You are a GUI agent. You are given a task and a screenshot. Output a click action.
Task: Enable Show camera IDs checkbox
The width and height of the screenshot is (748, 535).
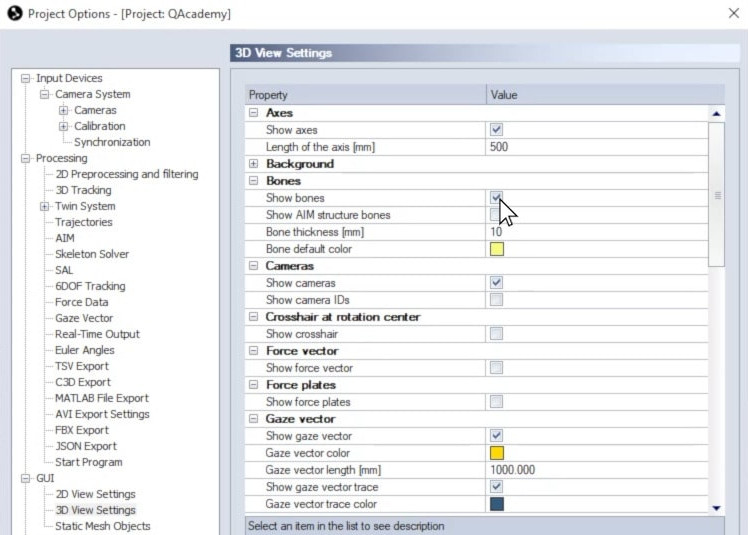click(x=496, y=300)
